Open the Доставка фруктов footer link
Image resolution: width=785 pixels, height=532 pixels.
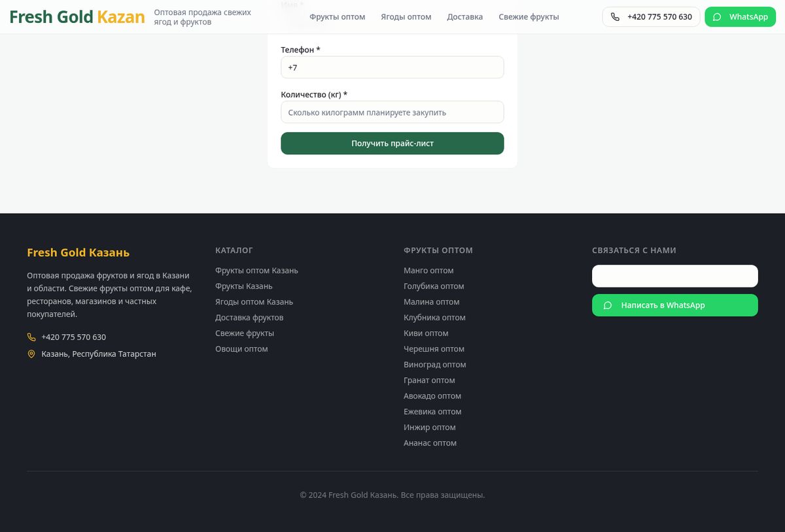tap(249, 318)
